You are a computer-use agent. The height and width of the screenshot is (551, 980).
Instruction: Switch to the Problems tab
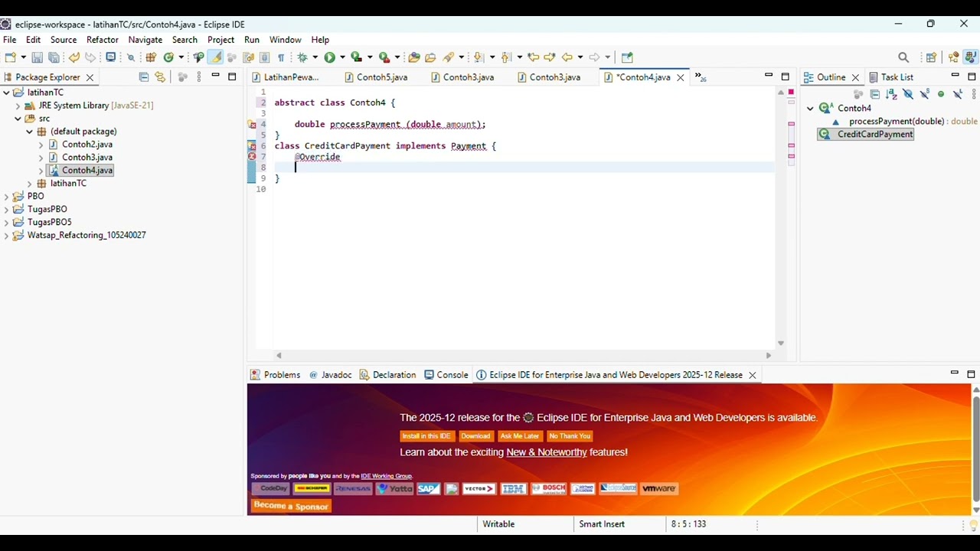coord(275,375)
